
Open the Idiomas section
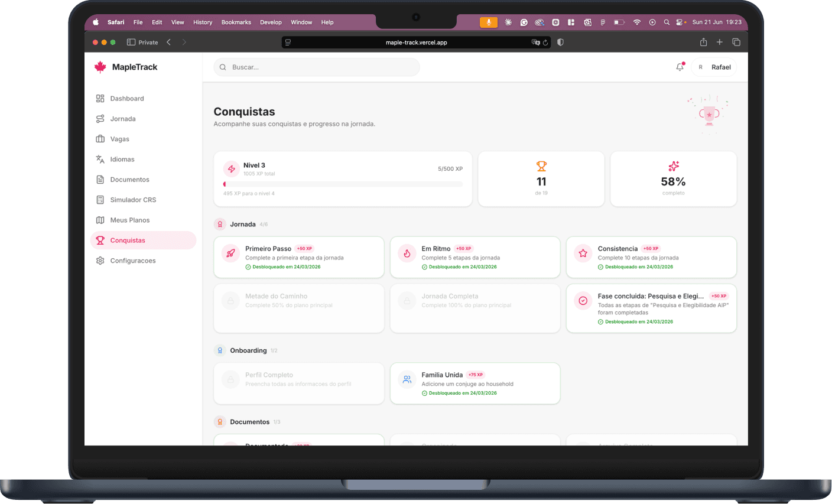[x=143, y=159]
